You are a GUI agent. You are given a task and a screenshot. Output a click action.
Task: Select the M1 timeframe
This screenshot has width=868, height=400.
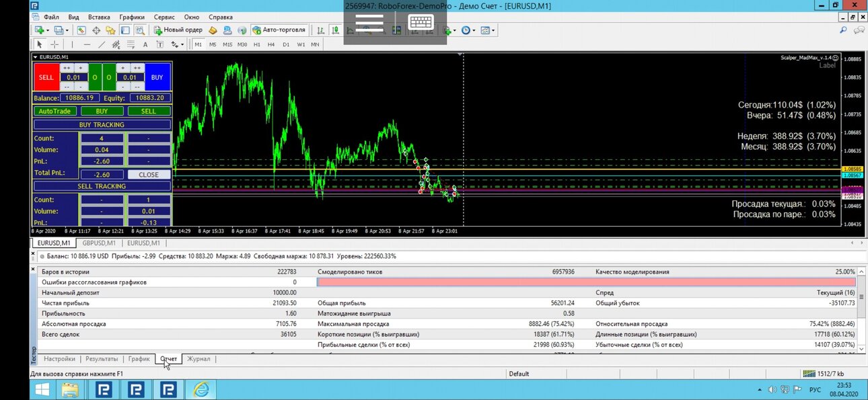[x=198, y=44]
